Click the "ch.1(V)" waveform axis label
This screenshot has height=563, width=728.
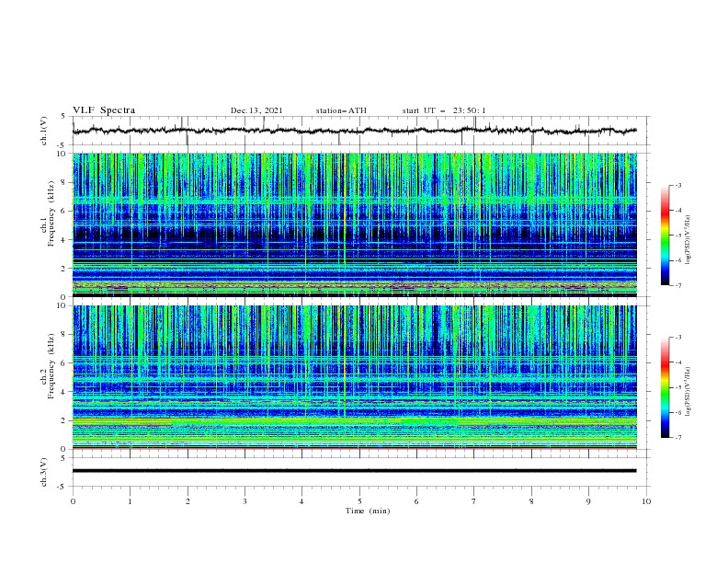point(44,131)
